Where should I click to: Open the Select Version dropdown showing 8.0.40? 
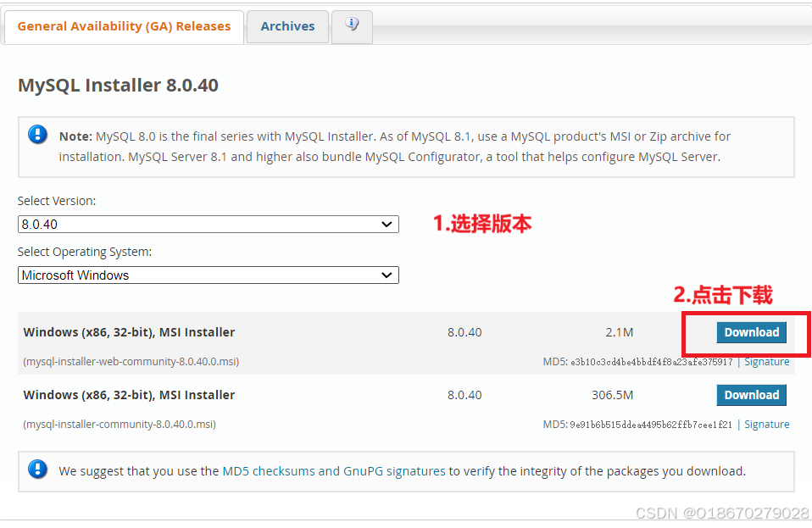click(209, 224)
